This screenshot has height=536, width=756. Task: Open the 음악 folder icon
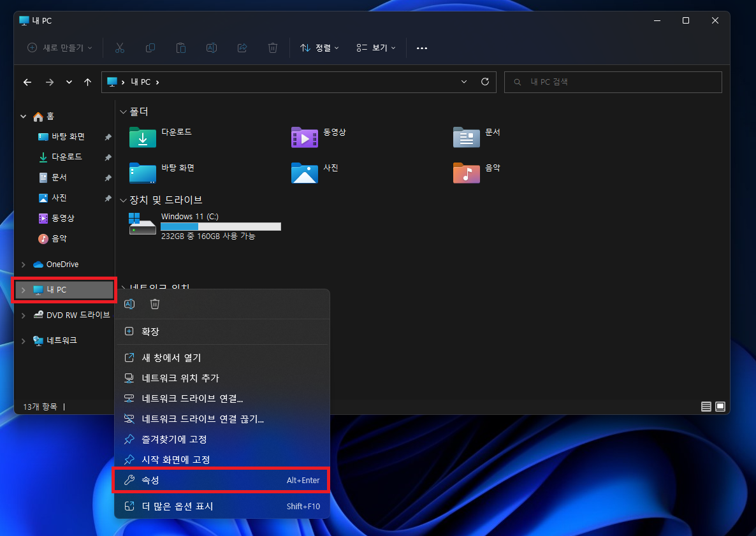(466, 173)
